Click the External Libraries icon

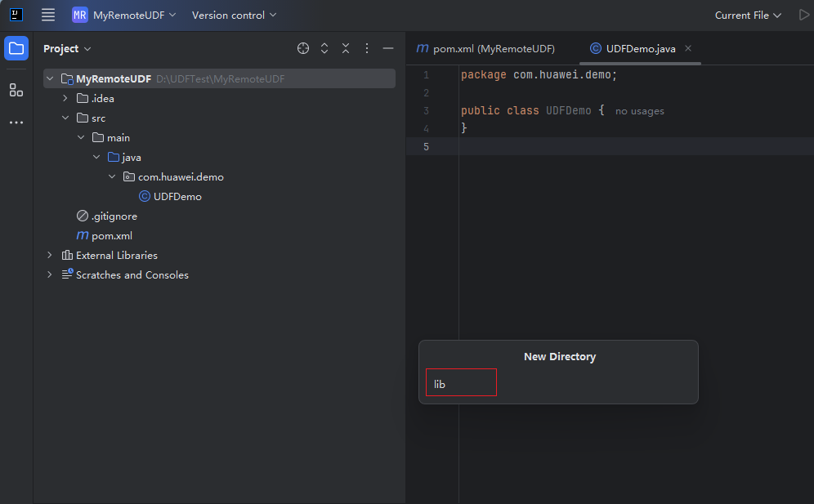point(67,255)
